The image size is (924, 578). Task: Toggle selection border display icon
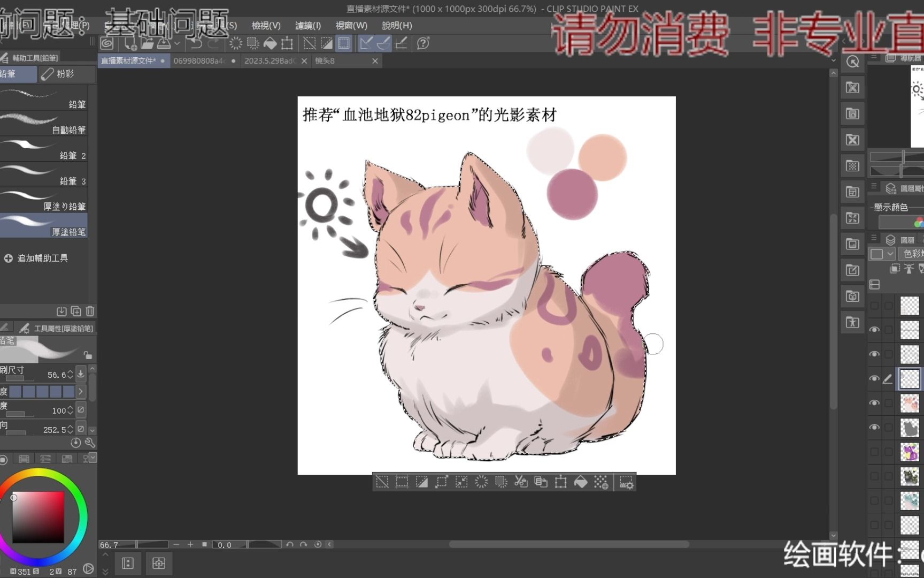point(344,43)
